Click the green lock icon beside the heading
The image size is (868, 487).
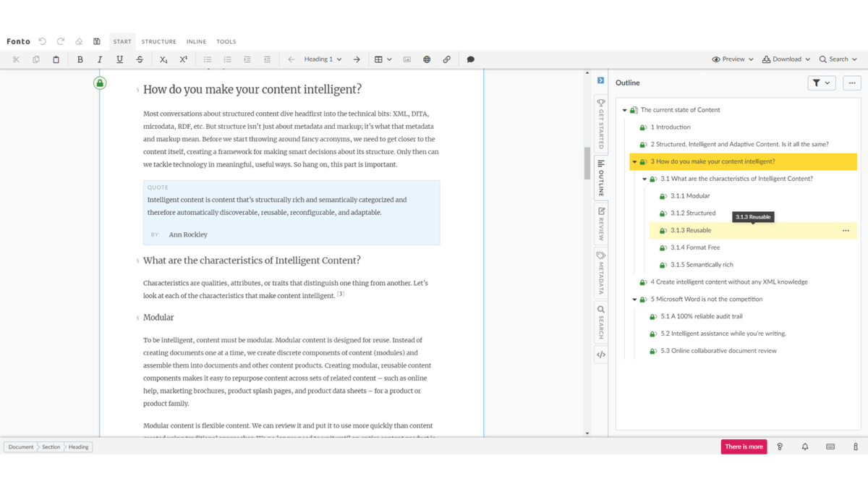coord(100,83)
